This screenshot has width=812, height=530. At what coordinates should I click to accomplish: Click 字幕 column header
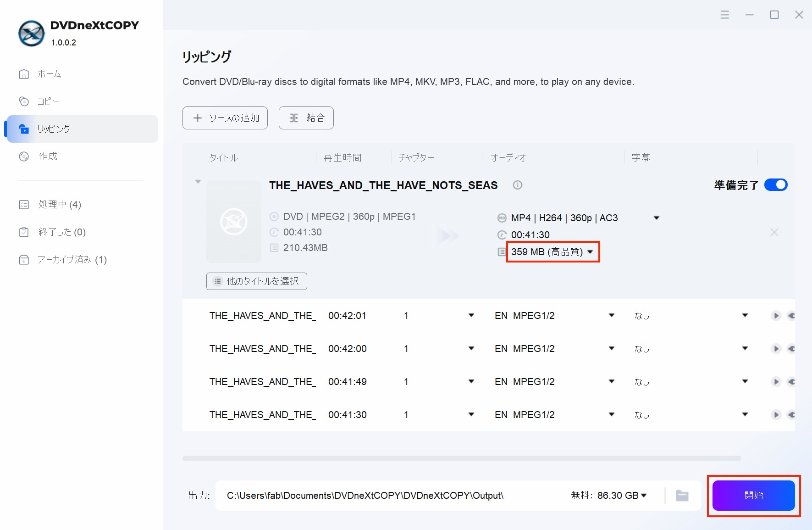641,157
